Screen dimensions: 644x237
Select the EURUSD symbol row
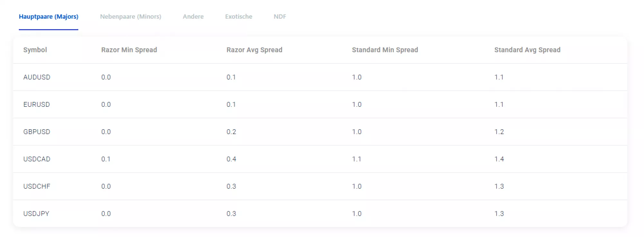coord(36,105)
